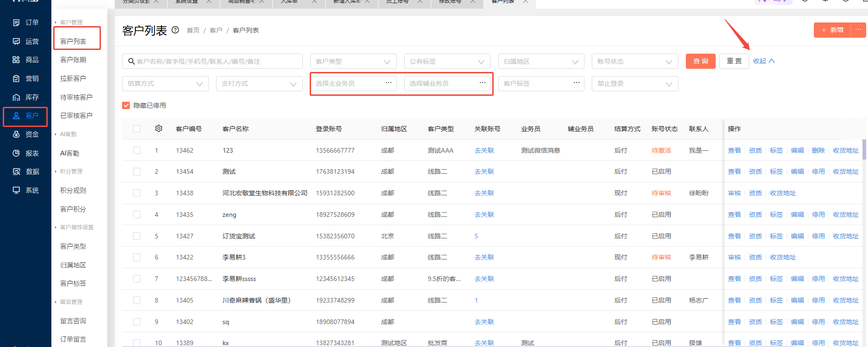Open the more-actions button next to 新增

(858, 30)
